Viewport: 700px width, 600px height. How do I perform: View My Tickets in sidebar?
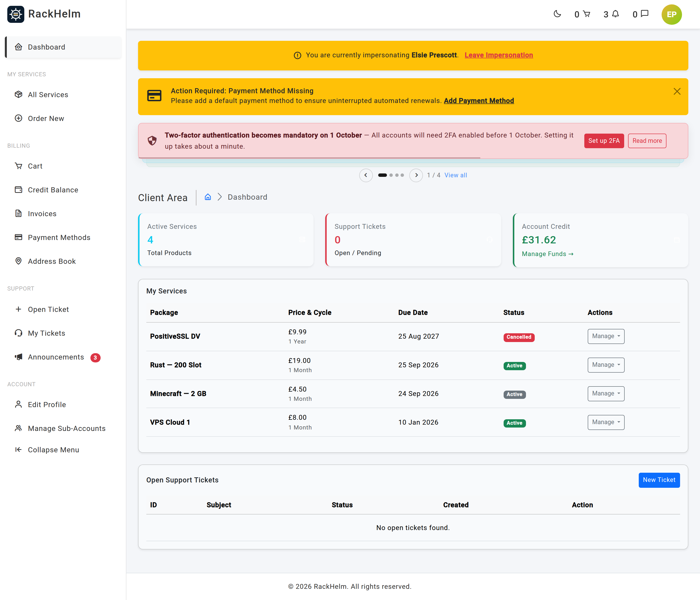point(63,333)
